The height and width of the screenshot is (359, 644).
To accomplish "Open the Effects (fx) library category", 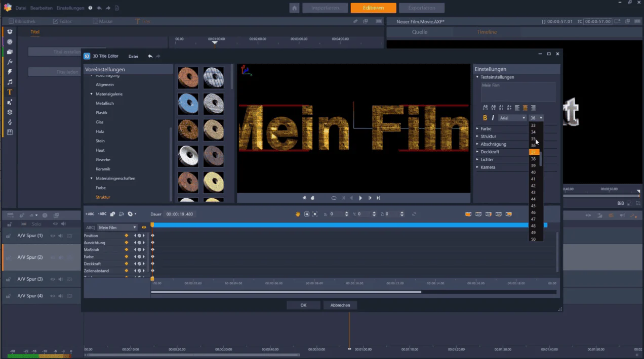I will [10, 62].
